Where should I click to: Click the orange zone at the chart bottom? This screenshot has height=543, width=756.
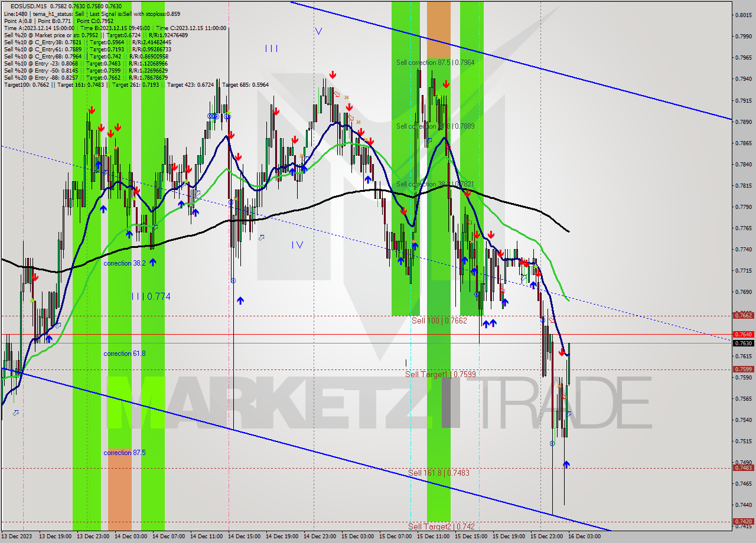click(120, 489)
